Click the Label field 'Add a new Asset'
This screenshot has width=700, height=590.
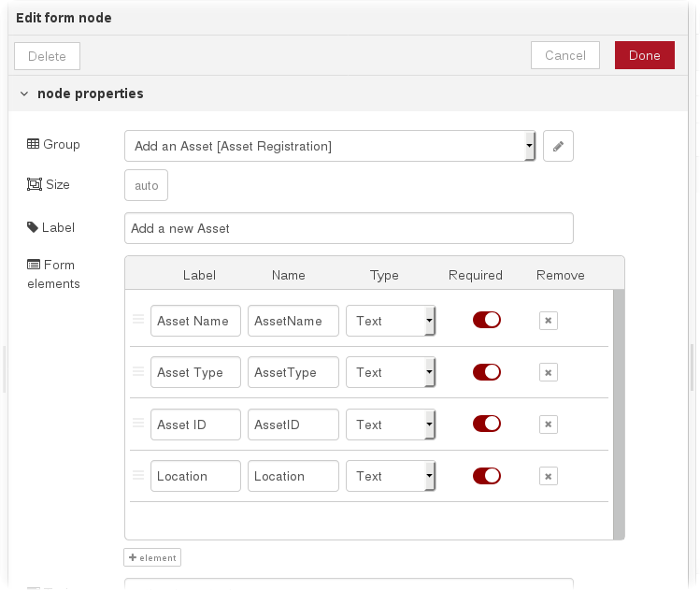tap(348, 228)
